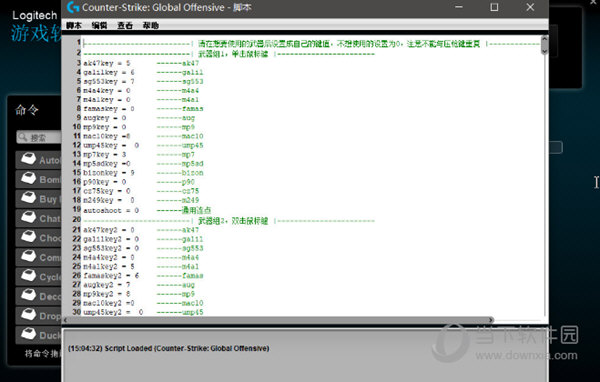The width and height of the screenshot is (600, 382).
Task: Open the 脚本 (Script) menu
Action: point(73,26)
